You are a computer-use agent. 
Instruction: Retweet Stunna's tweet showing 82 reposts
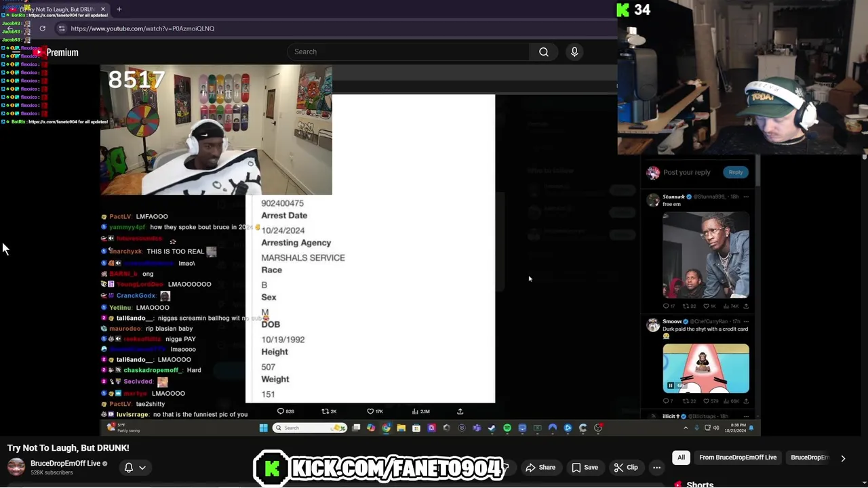[686, 306]
